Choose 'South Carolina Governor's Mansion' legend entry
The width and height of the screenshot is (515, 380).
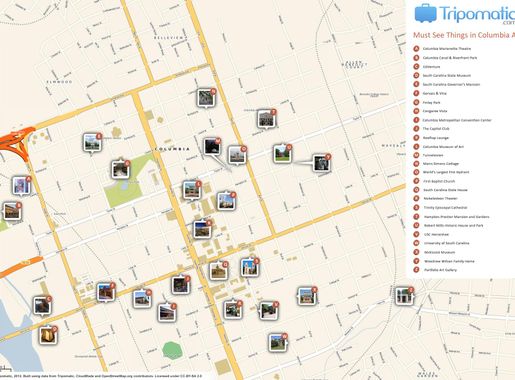tap(451, 84)
